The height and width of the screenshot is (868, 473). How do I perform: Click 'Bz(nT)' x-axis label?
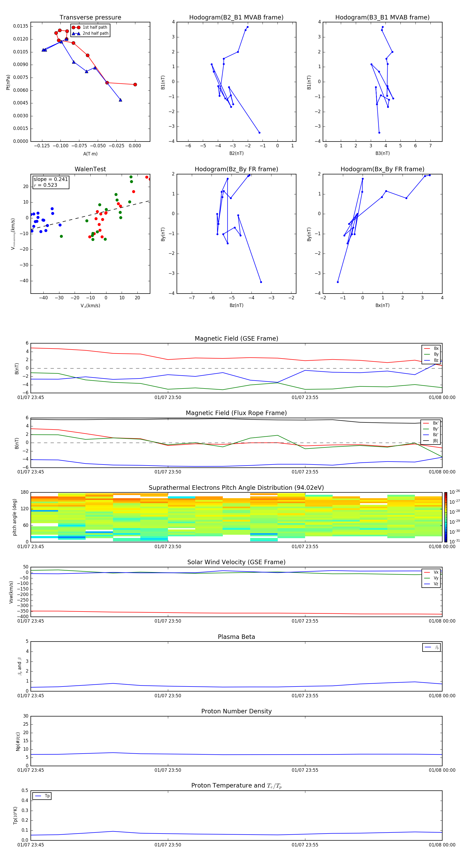[236, 305]
